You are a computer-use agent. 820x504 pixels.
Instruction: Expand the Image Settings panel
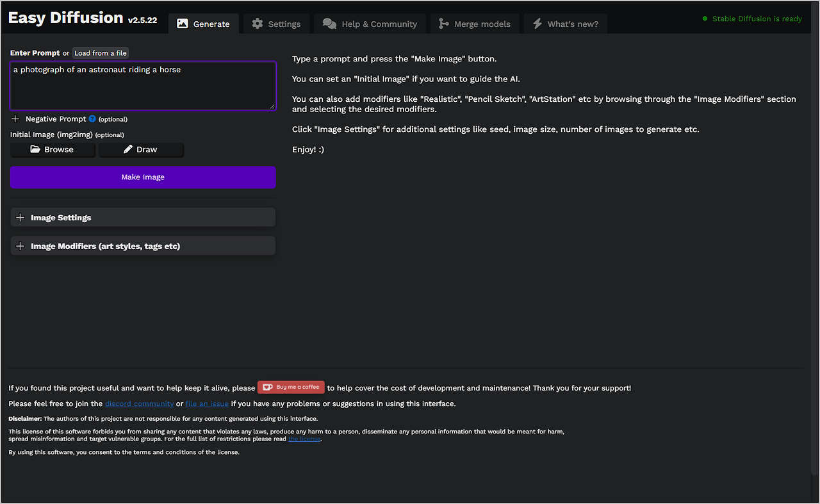pyautogui.click(x=143, y=218)
